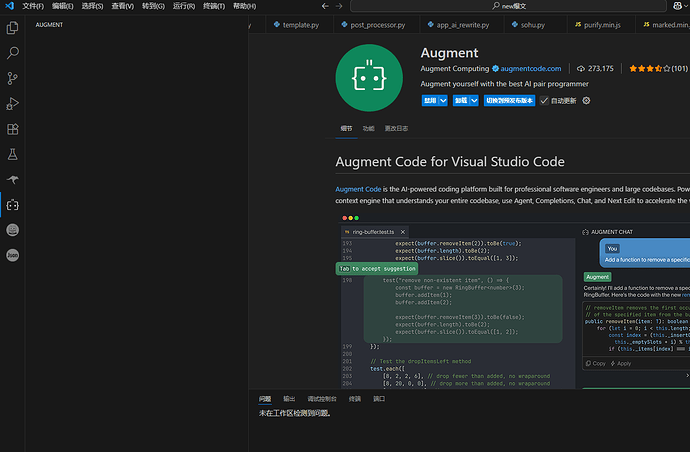Select the 功能 features tab of the extension
This screenshot has height=452, width=690.
(368, 129)
